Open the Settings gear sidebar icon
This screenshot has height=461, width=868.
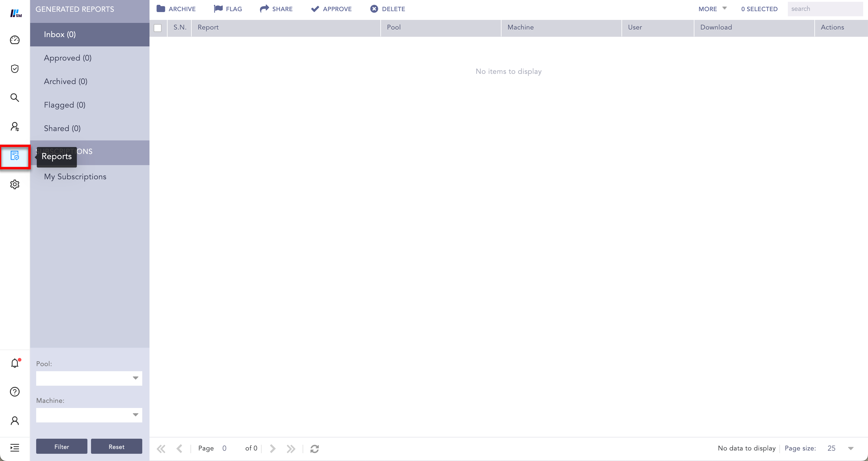pyautogui.click(x=15, y=184)
